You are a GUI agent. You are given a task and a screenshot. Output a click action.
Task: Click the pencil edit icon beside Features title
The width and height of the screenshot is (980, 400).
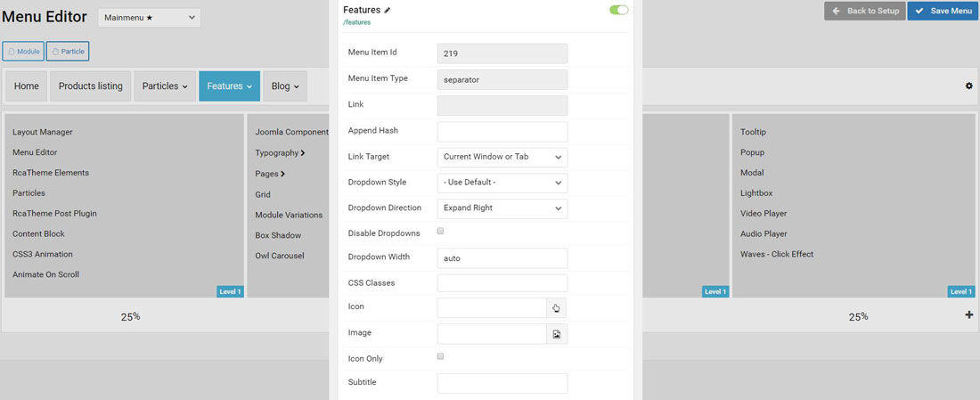pyautogui.click(x=388, y=11)
